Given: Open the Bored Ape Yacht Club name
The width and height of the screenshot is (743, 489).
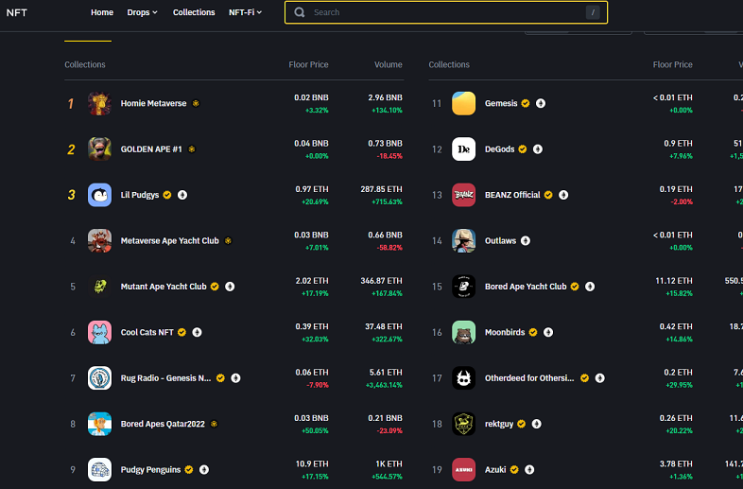Looking at the screenshot, I should click(x=526, y=287).
